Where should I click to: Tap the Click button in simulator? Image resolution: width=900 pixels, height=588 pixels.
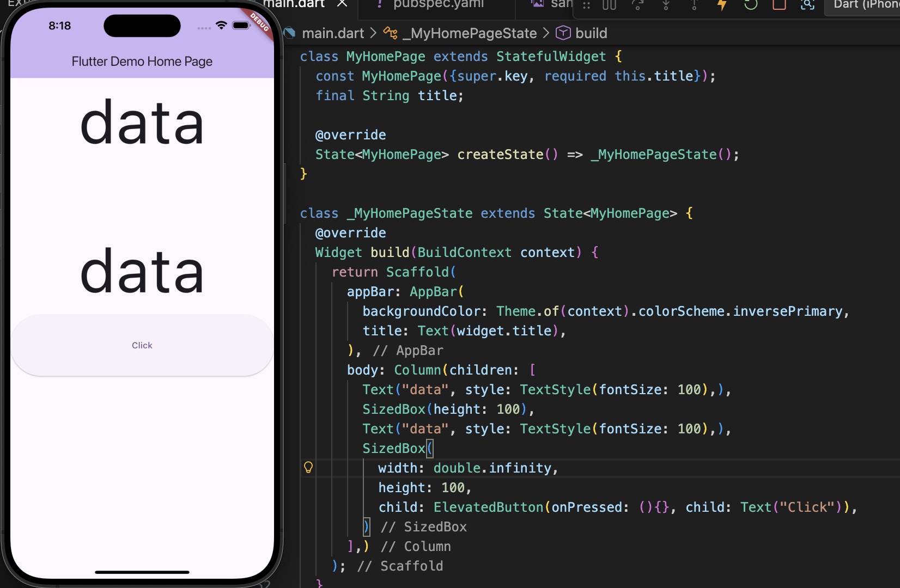[x=142, y=345]
